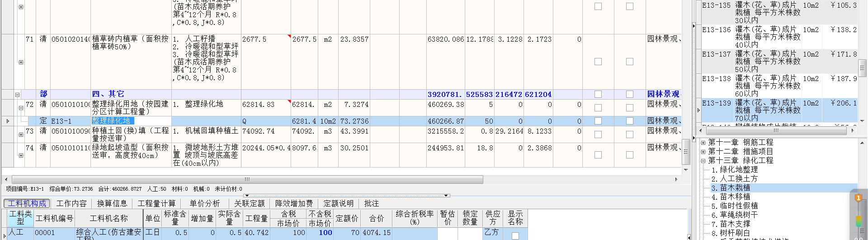Tick the second checkbox in row 72
This screenshot has height=240, width=868.
[630, 108]
